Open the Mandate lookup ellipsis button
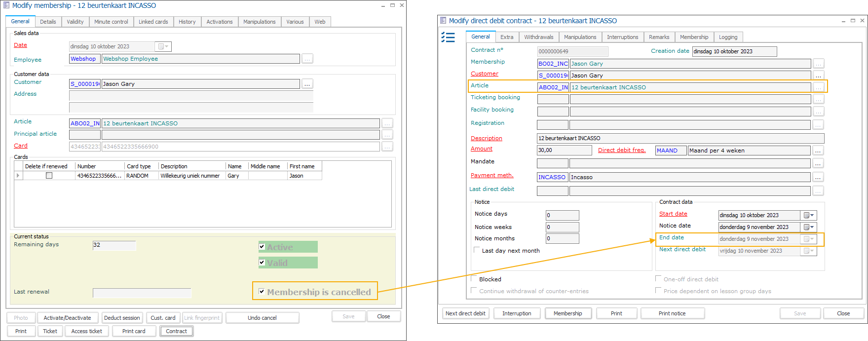868x341 pixels. click(x=818, y=163)
